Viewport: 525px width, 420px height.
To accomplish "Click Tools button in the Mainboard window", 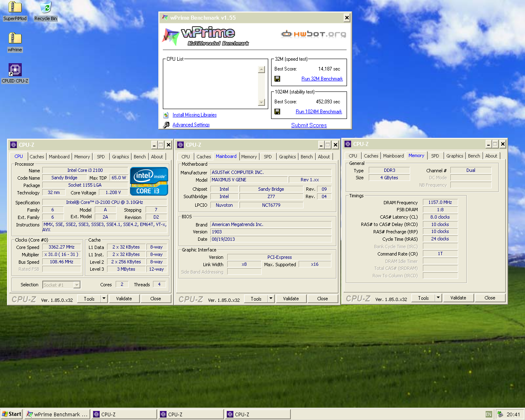I will click(256, 299).
